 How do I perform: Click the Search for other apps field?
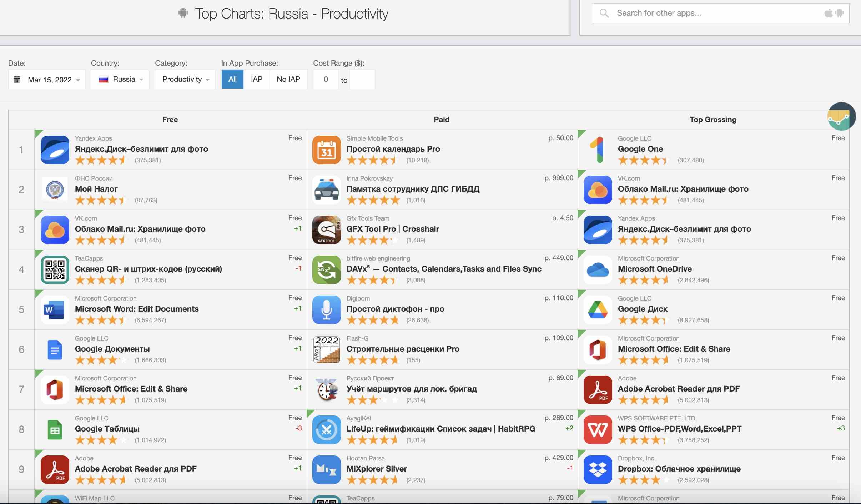(720, 13)
